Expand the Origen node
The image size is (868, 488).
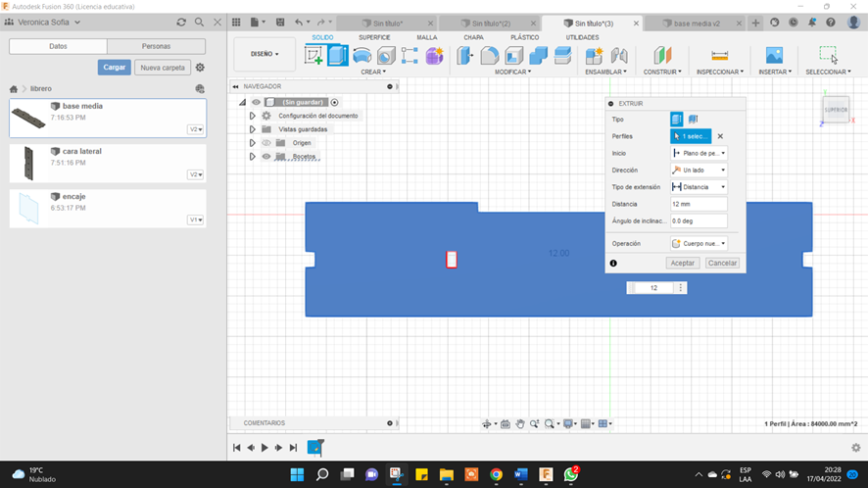click(x=252, y=143)
